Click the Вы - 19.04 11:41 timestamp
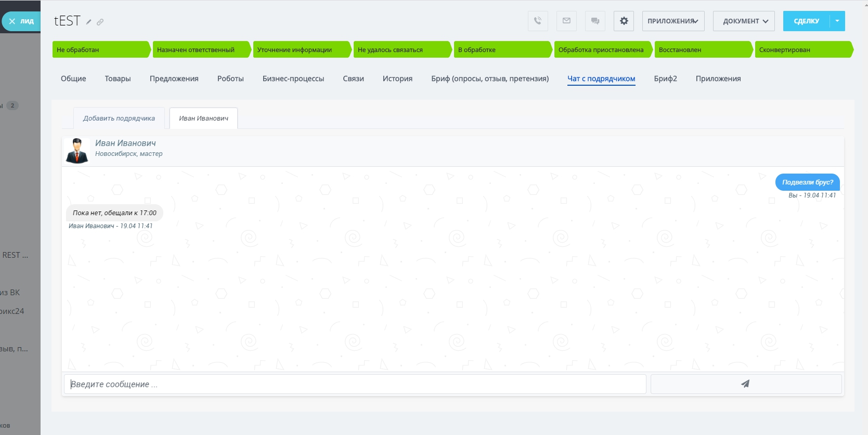868x435 pixels. 812,195
